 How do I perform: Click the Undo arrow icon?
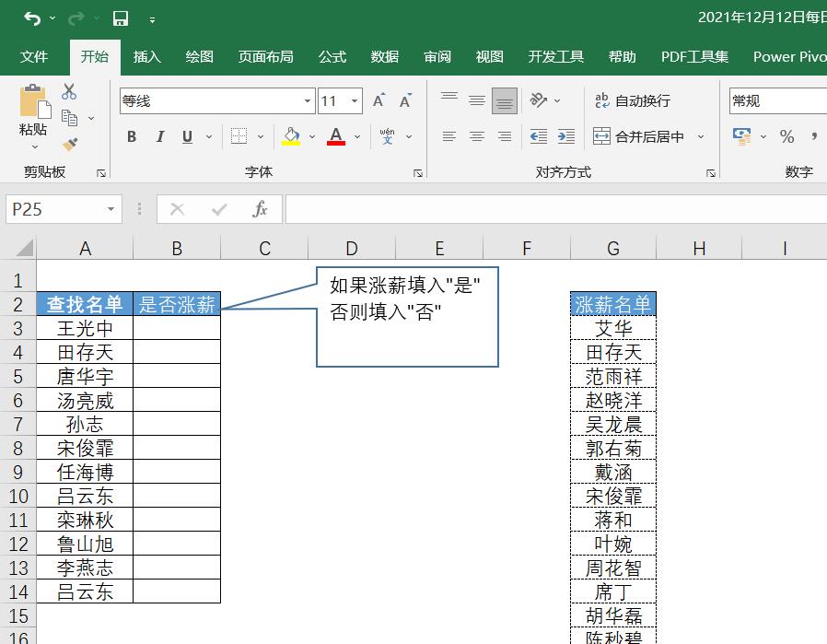pos(32,19)
